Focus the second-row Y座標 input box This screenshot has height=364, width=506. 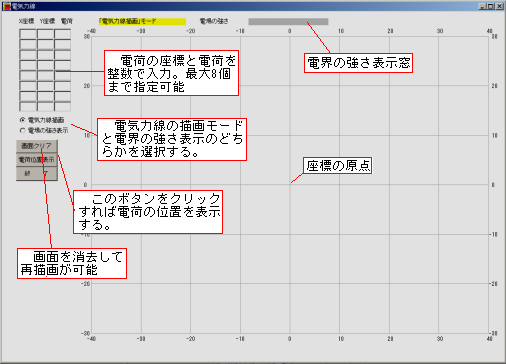click(x=45, y=45)
